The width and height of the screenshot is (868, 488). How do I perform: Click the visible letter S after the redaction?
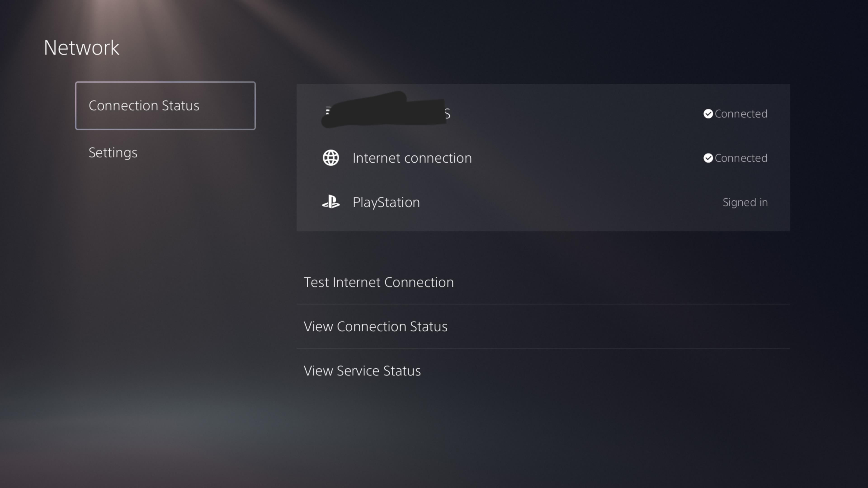[x=448, y=114]
